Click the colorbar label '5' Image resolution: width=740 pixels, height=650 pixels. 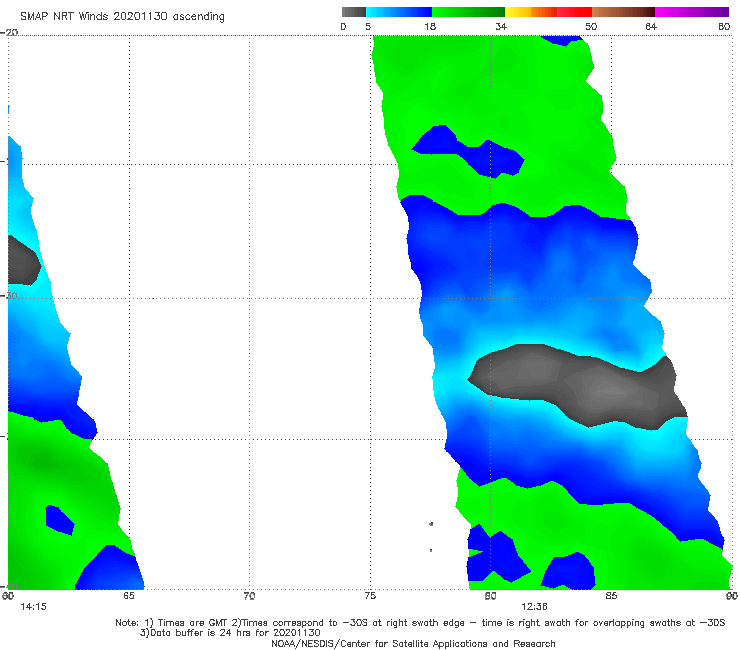click(x=368, y=27)
